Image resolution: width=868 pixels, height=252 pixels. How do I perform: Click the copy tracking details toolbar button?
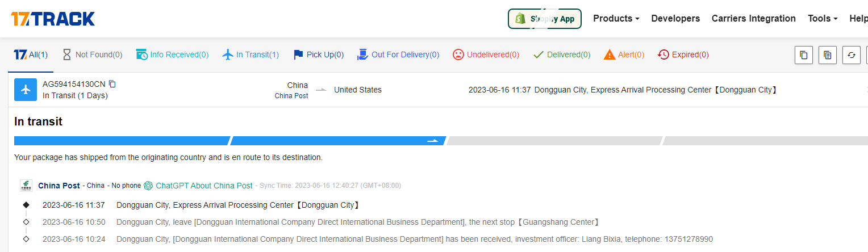point(828,55)
